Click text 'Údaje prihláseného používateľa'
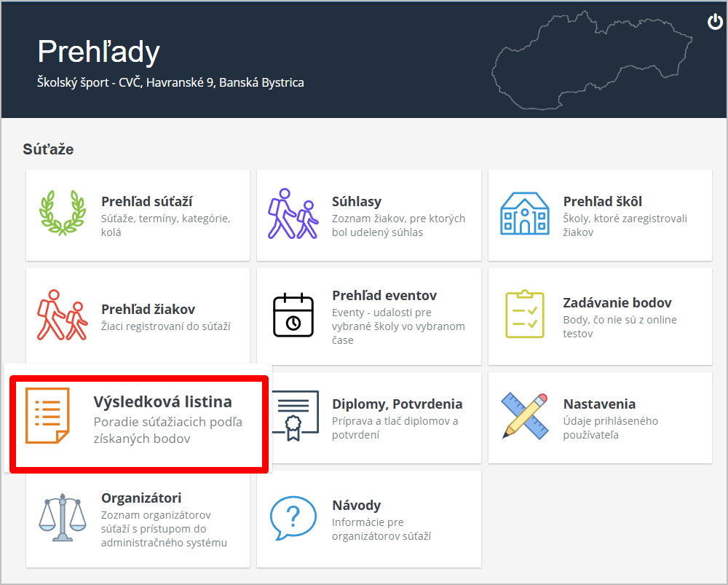Viewport: 728px width, 585px height. 611,428
